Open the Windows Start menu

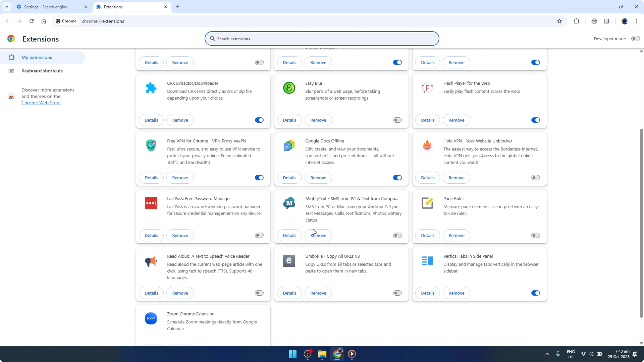(292, 354)
